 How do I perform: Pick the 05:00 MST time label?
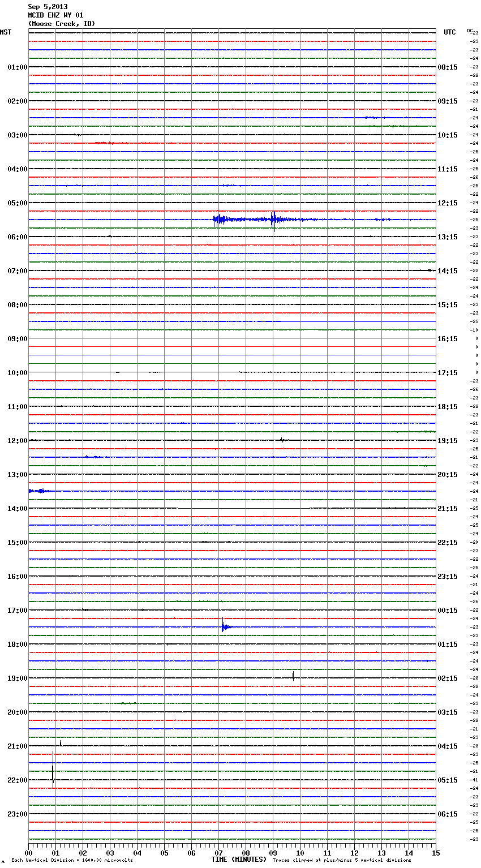pos(17,203)
